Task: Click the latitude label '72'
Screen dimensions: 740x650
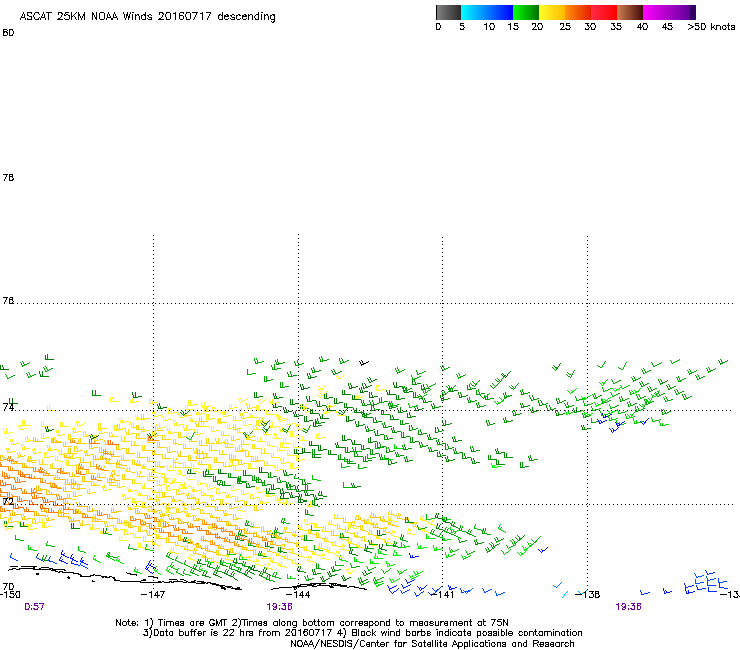Action: click(8, 501)
